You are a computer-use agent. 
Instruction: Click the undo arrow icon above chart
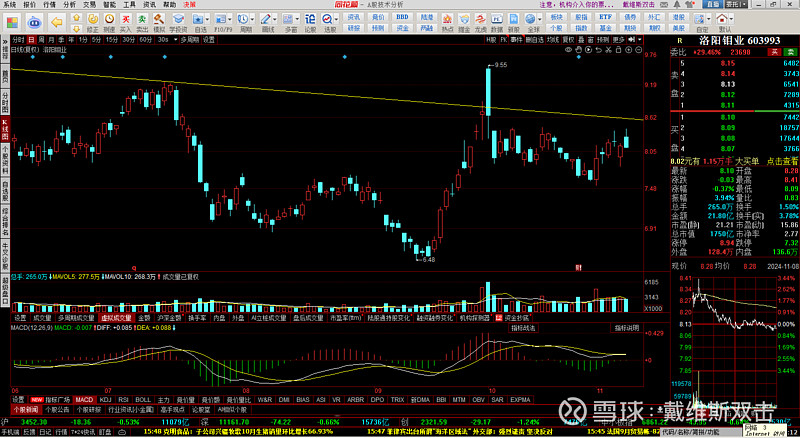[x=598, y=50]
